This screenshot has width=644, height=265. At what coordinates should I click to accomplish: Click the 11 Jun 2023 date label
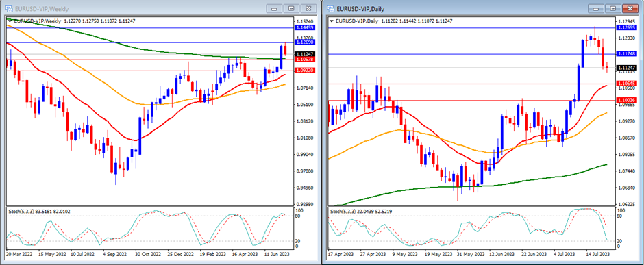pyautogui.click(x=277, y=254)
